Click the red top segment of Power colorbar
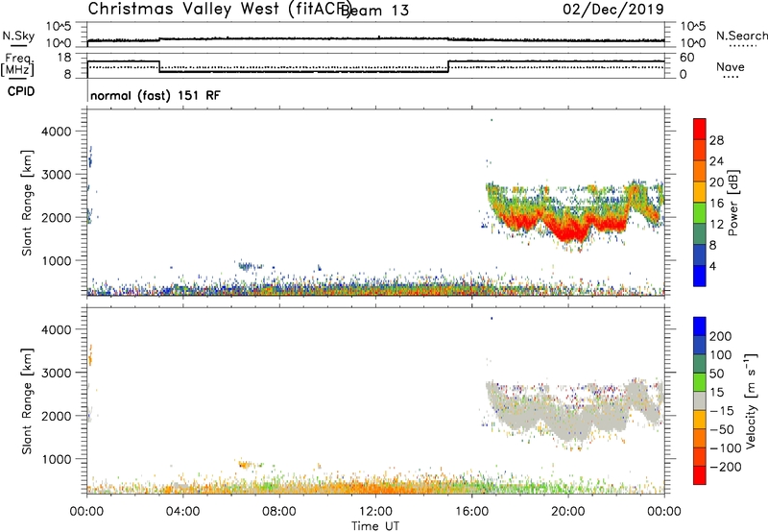This screenshot has height=532, width=768. pos(700,129)
